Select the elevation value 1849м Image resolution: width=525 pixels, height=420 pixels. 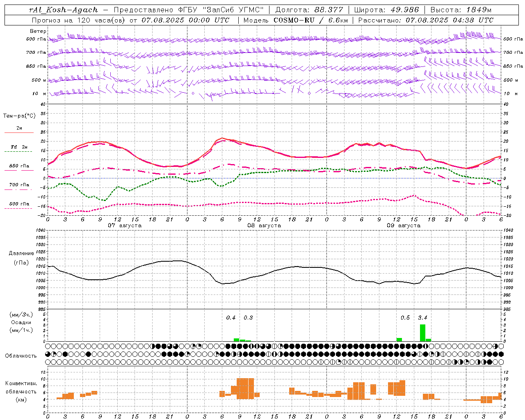coord(479,10)
